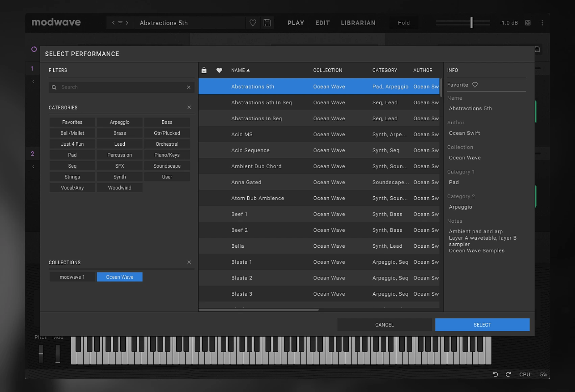
Task: Click the horizontal list scrollbar
Action: 258,310
